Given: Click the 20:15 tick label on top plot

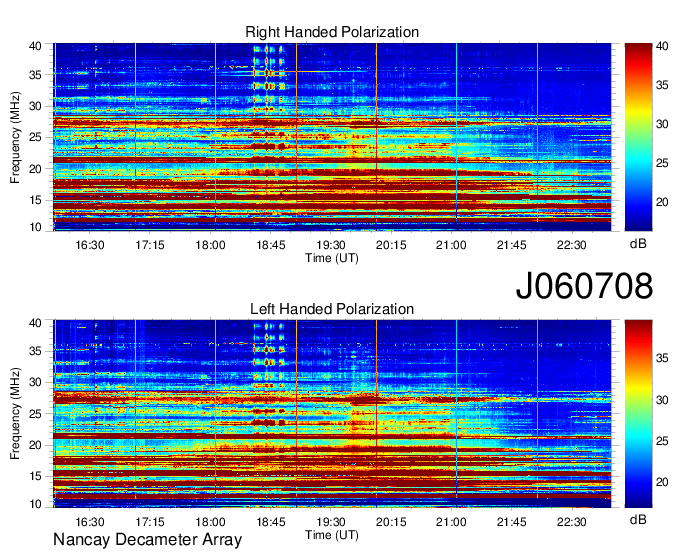Looking at the screenshot, I should pyautogui.click(x=391, y=245).
